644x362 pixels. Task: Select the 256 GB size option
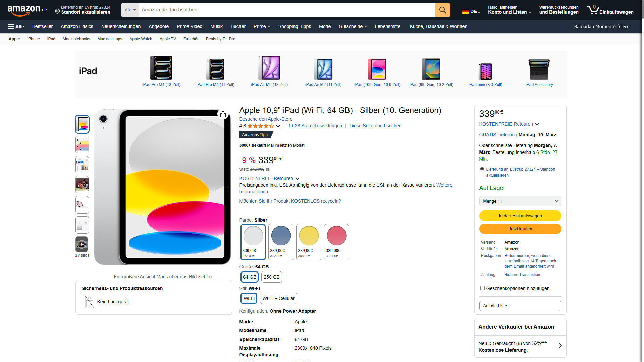coord(271,277)
